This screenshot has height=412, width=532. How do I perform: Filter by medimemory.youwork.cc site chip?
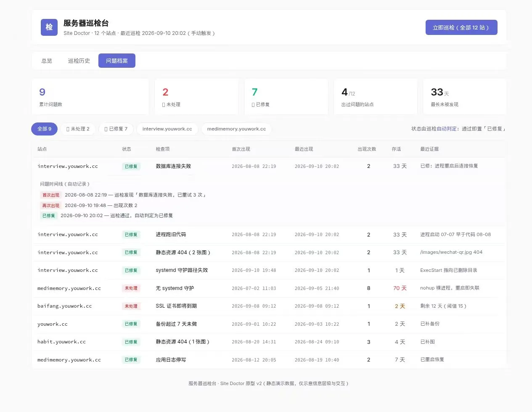coord(236,129)
